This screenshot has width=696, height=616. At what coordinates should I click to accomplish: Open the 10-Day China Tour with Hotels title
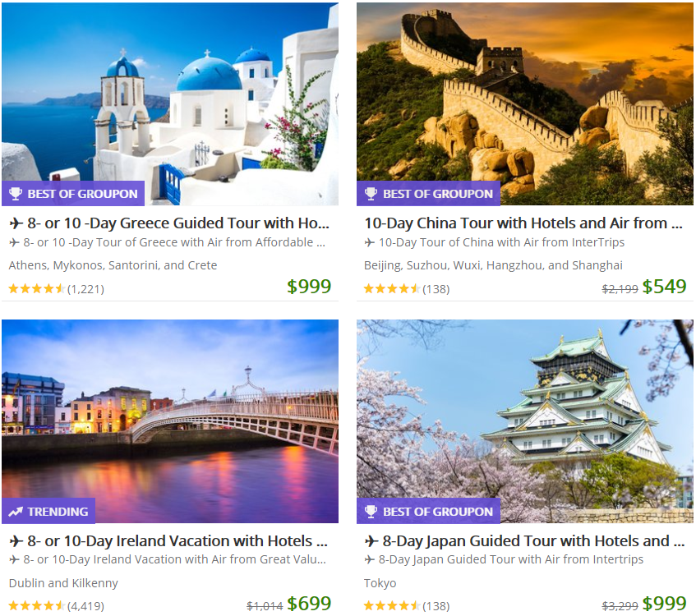click(x=523, y=223)
